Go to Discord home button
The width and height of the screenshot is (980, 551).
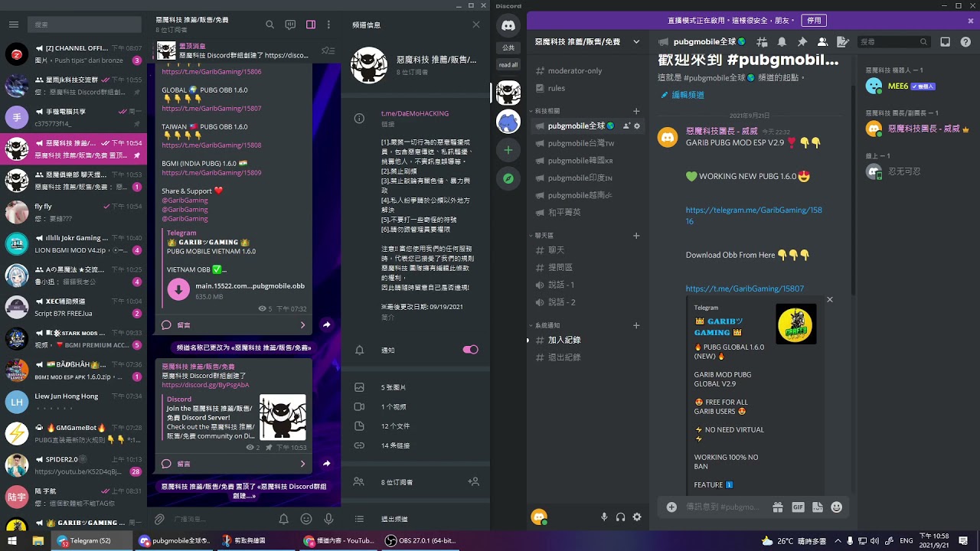pos(508,25)
